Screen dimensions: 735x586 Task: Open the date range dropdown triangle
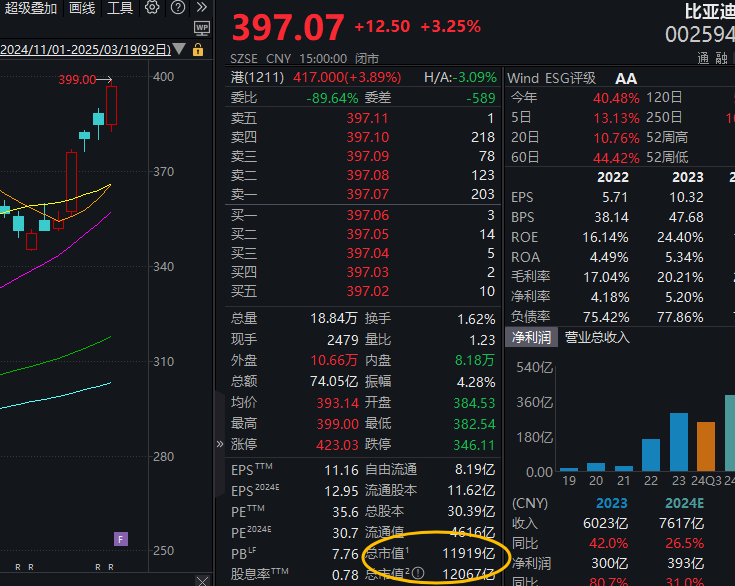coord(179,49)
